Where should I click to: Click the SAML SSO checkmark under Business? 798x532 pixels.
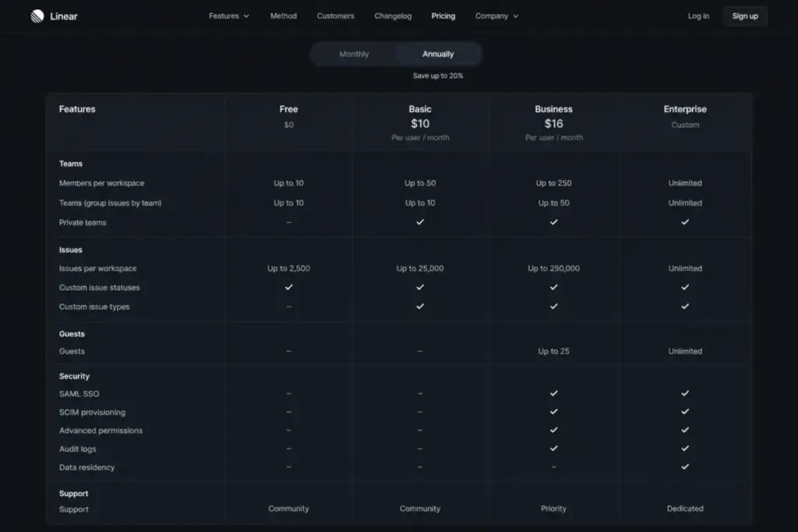[x=554, y=393]
